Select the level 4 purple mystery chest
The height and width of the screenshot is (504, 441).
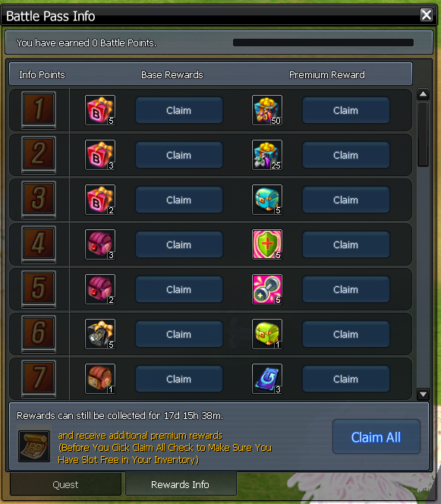pos(100,244)
